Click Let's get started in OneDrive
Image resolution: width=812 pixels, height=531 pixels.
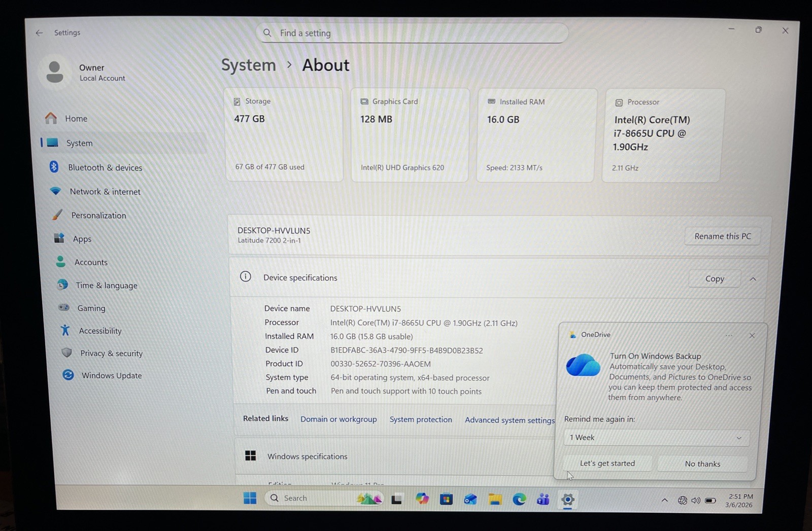pos(607,463)
